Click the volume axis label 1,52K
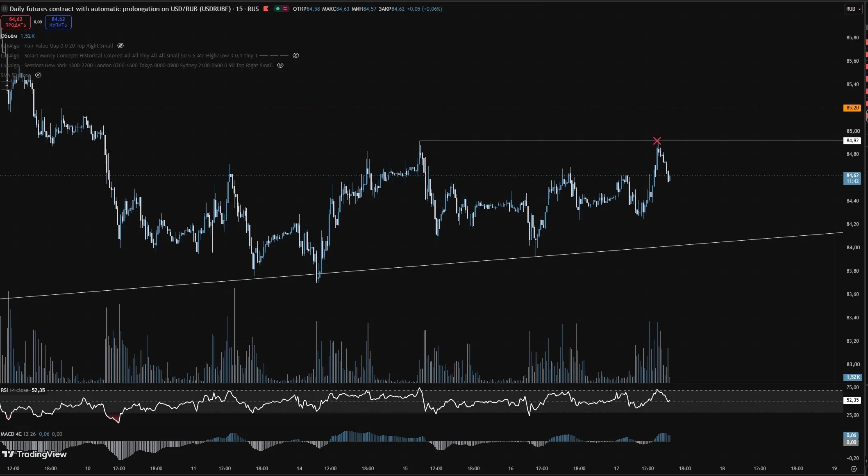Image resolution: width=868 pixels, height=476 pixels. click(x=853, y=377)
